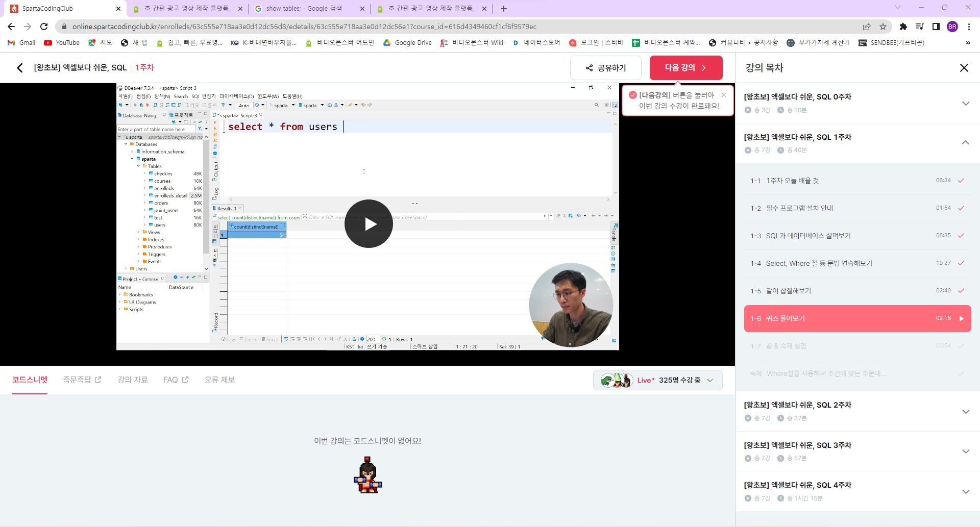Image resolution: width=980 pixels, height=527 pixels.
Task: Close the 강의 목차 panel
Action: (x=964, y=68)
